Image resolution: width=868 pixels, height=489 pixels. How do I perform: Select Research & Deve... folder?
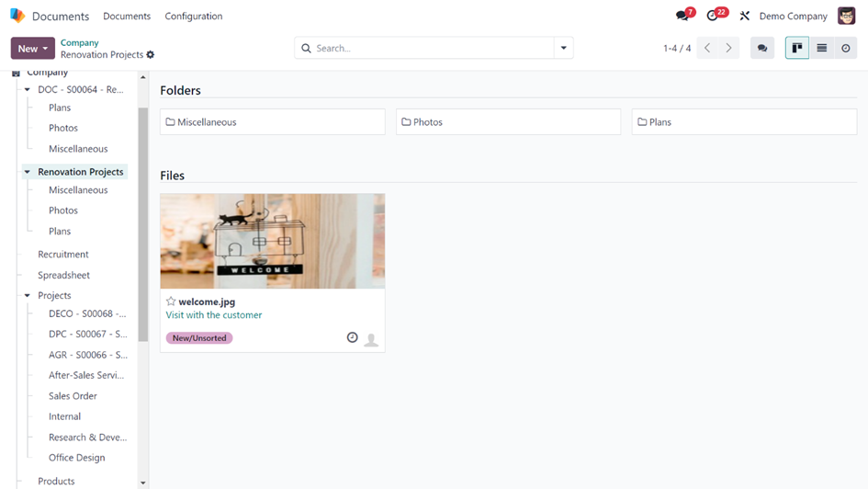[87, 437]
